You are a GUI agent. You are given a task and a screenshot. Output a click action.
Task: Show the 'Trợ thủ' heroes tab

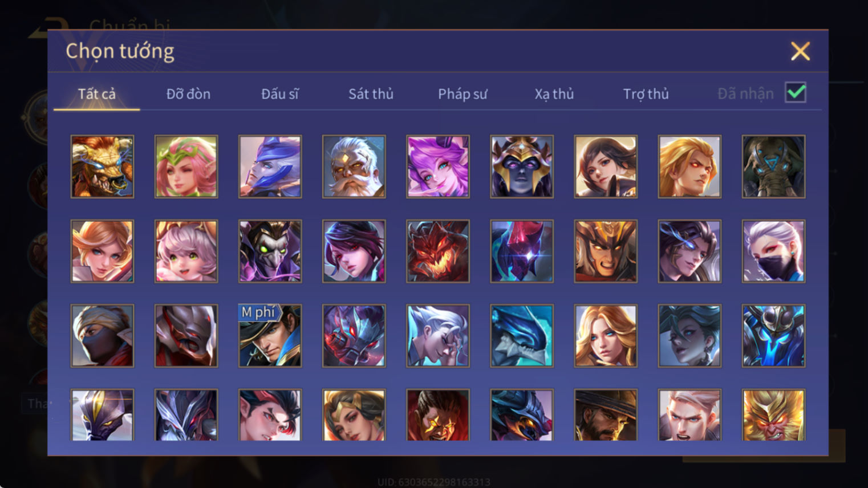coord(646,93)
